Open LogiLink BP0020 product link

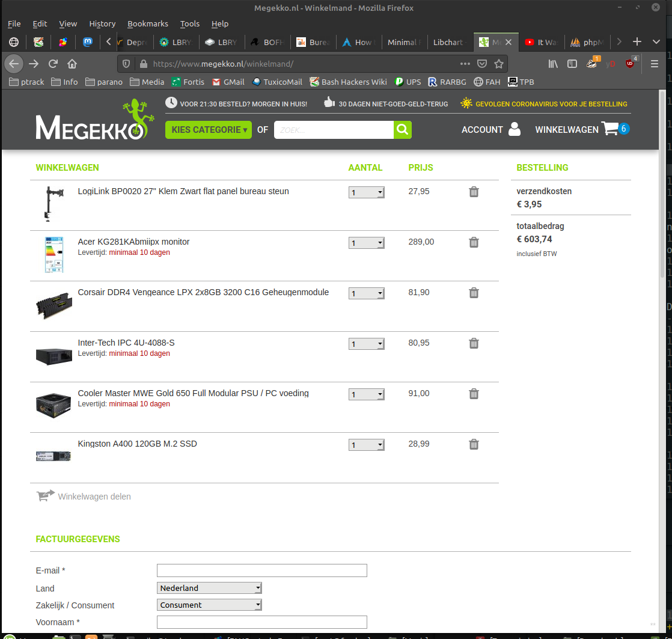click(183, 191)
